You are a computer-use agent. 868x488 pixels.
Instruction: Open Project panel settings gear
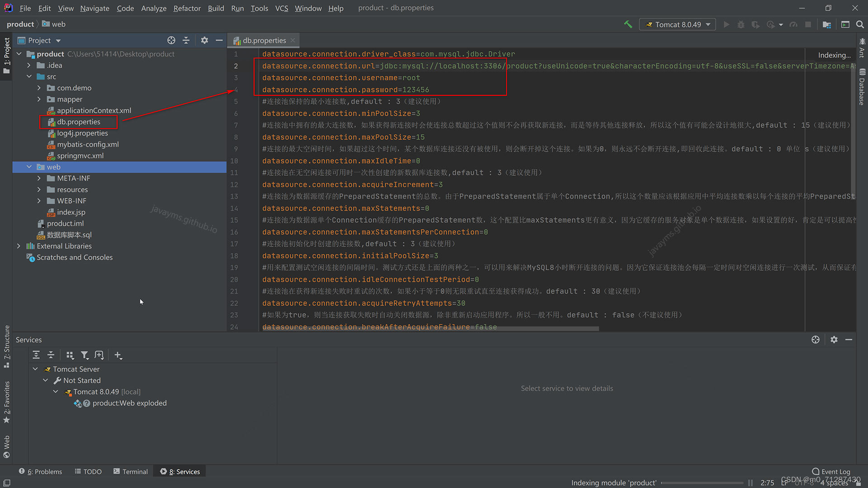(204, 40)
